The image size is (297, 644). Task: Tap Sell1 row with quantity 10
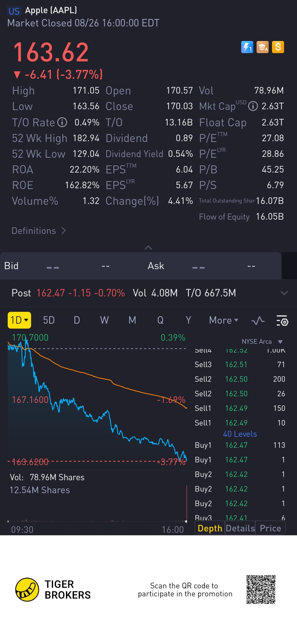[x=240, y=423]
